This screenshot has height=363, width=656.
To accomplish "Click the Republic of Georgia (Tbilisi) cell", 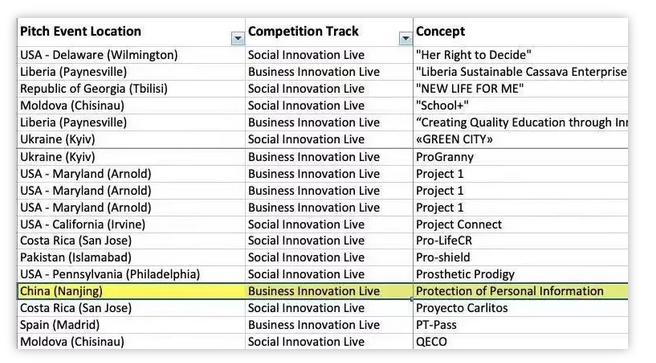I will click(x=131, y=89).
